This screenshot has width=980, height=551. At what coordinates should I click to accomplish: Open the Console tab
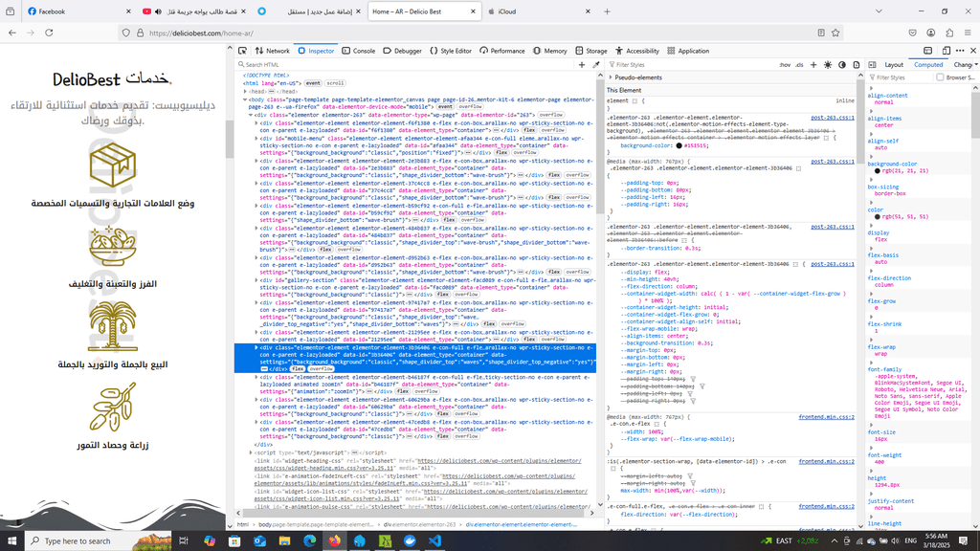358,51
